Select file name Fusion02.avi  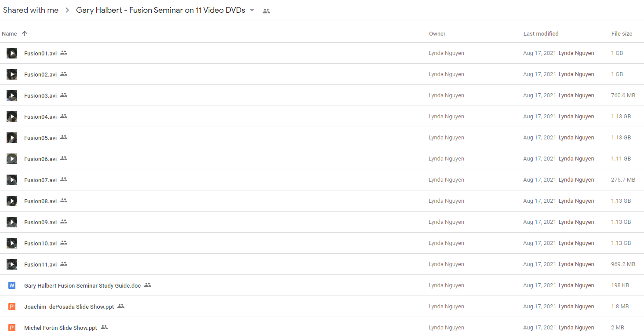tap(40, 74)
